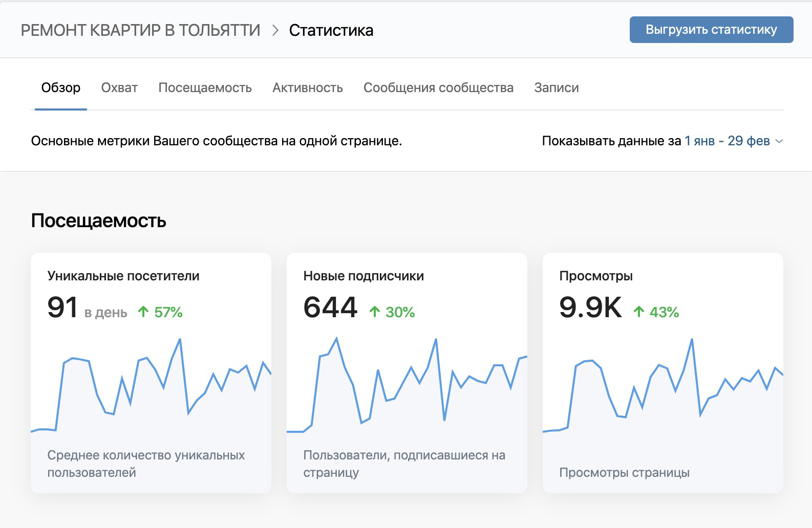Switch to the Охват tab
The width and height of the screenshot is (812, 528).
(119, 87)
